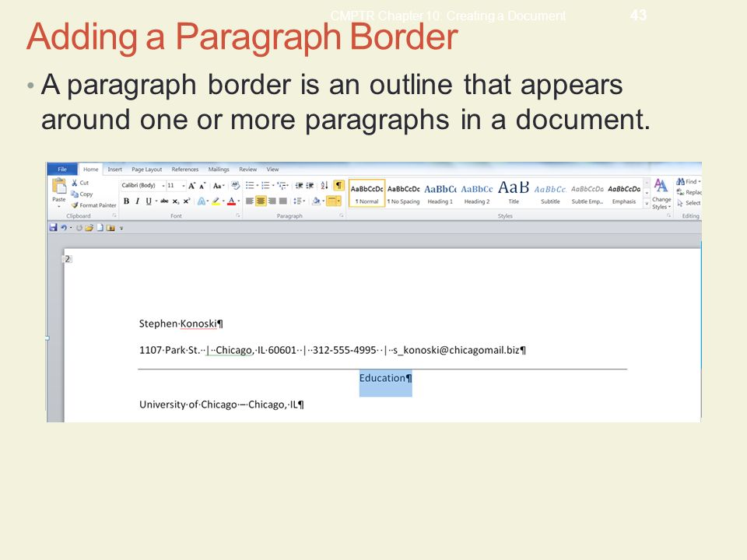Click Open folder icon in Quick Access Toolbar
This screenshot has height=560, width=747.
(x=89, y=228)
